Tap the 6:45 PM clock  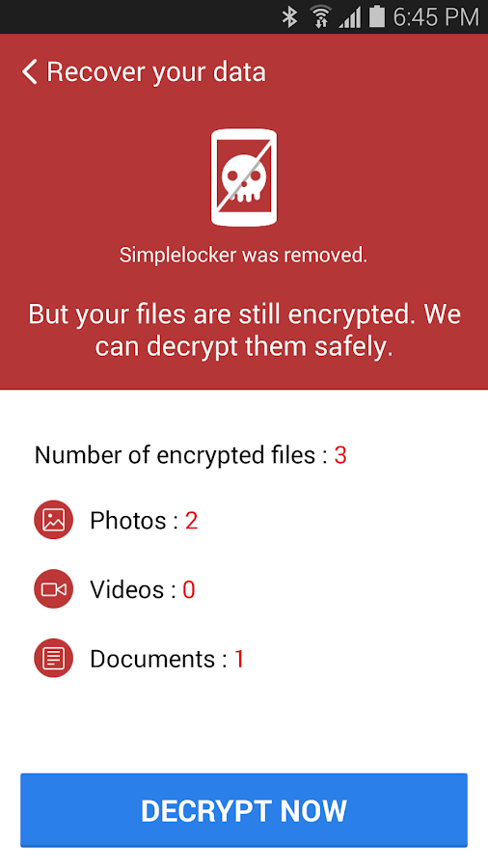coord(435,17)
